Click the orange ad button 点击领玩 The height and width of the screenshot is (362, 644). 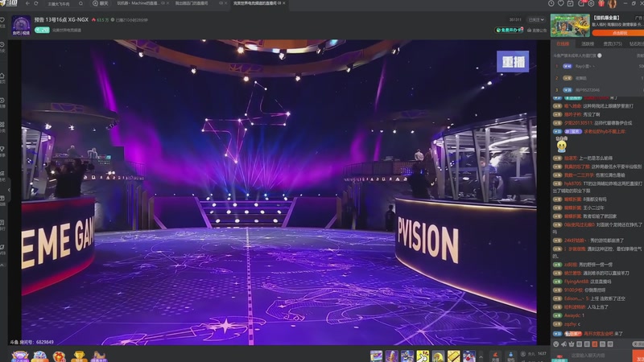coord(619,33)
